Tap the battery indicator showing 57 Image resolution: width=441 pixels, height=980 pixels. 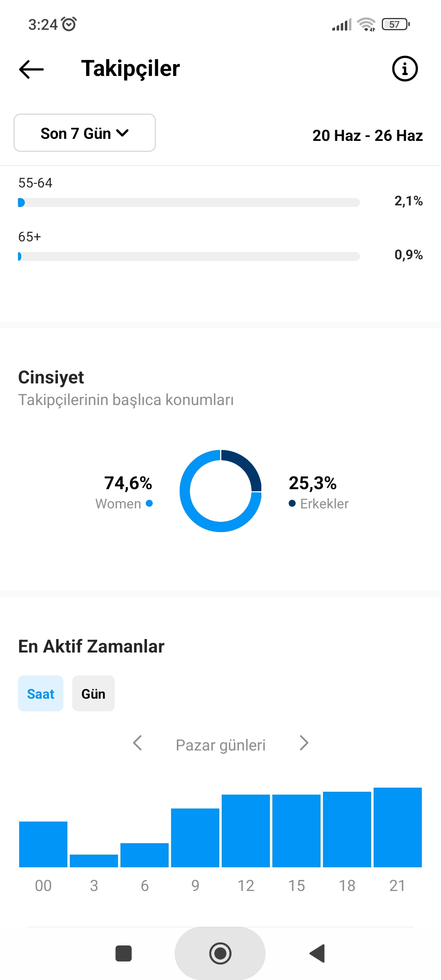point(396,24)
